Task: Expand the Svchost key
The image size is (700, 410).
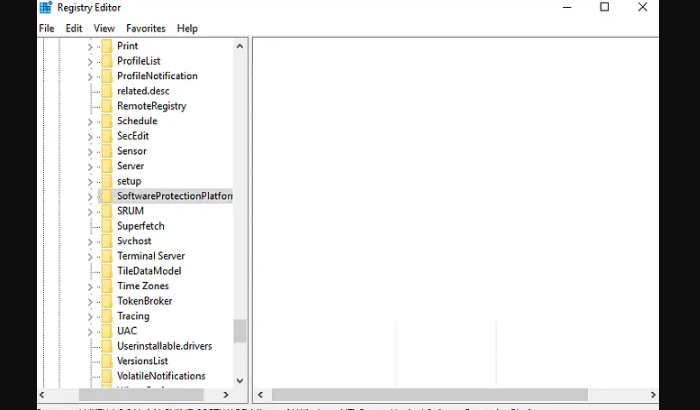Action: click(90, 242)
